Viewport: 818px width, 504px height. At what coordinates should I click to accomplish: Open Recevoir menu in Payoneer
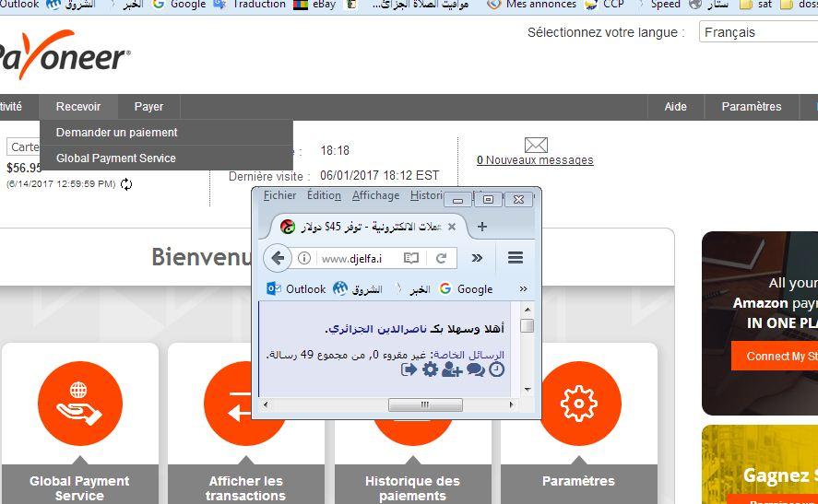click(78, 107)
